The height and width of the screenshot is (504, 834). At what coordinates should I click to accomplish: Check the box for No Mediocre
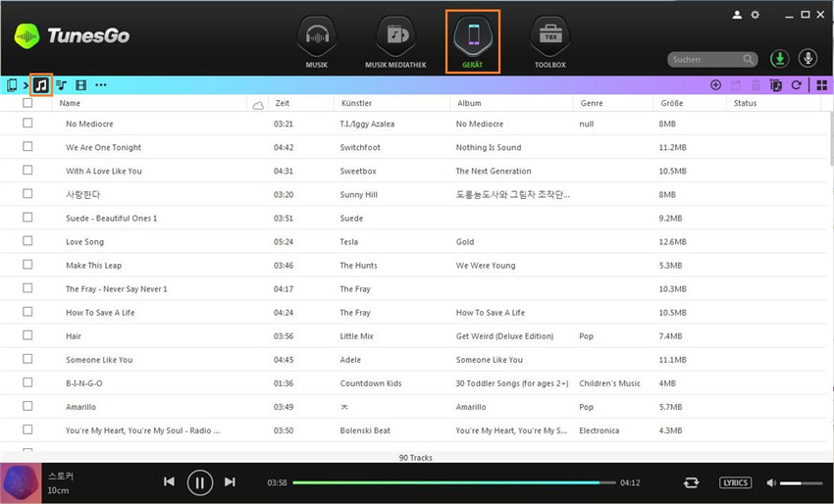[27, 123]
